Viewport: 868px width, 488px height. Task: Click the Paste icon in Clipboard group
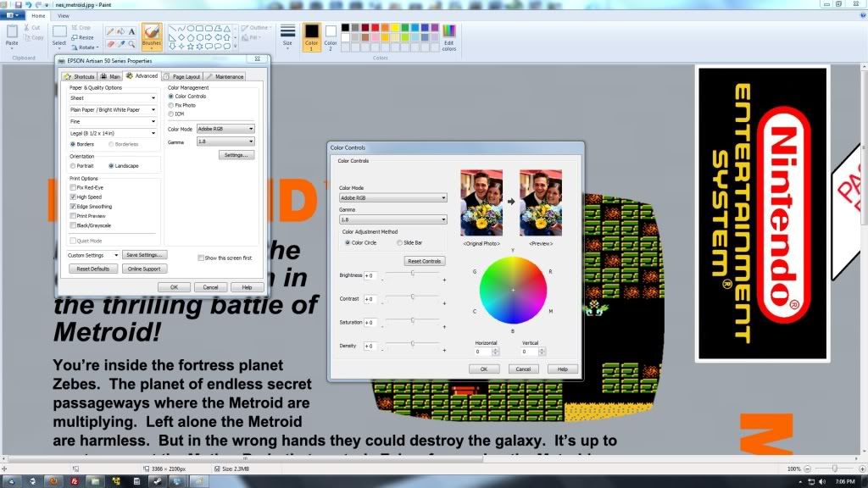point(12,33)
